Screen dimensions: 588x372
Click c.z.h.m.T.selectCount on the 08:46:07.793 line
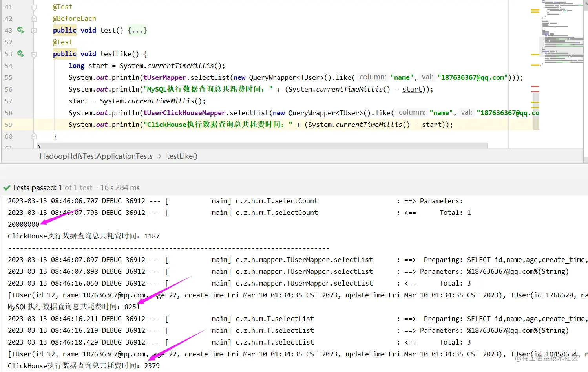tap(277, 213)
